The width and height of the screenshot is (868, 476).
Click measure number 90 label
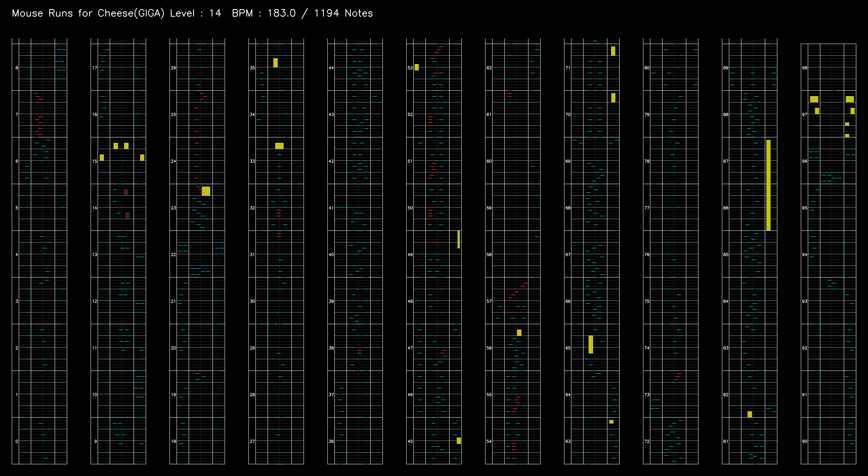805,441
